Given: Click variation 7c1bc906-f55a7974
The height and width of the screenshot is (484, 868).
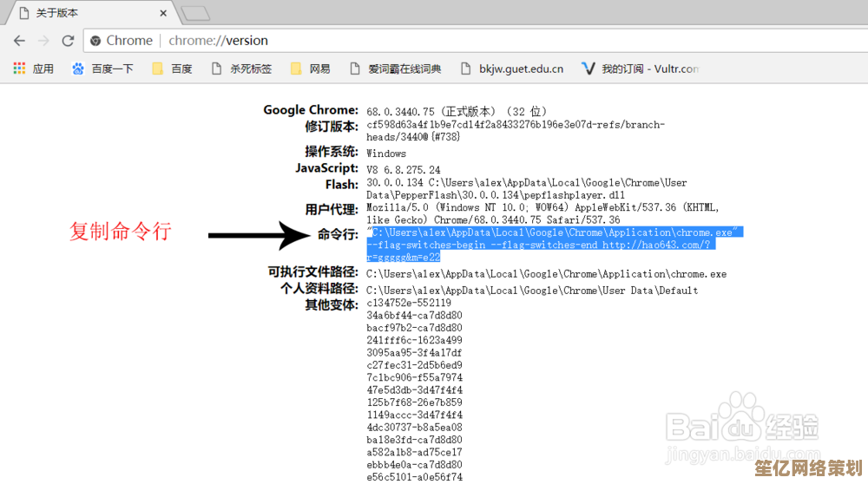Looking at the screenshot, I should click(x=414, y=378).
